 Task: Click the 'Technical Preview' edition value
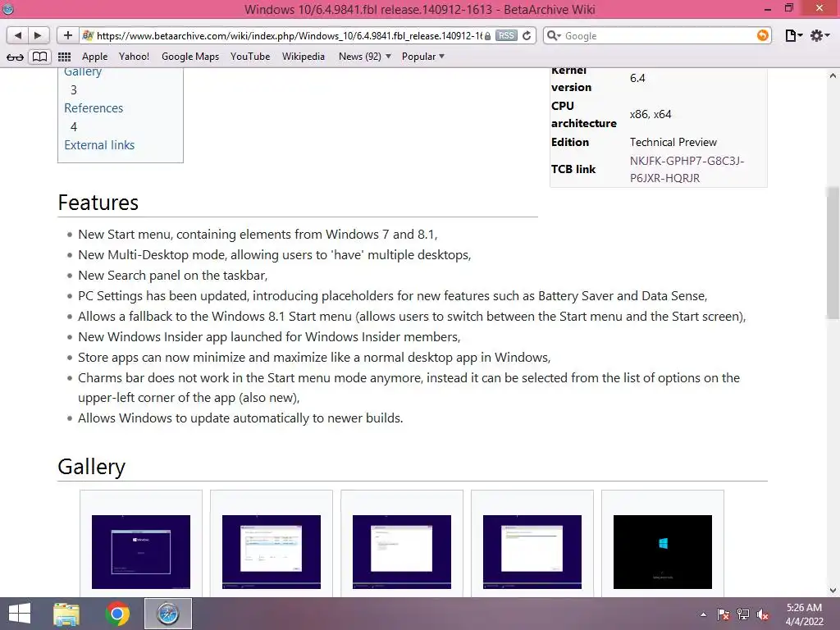coord(673,142)
